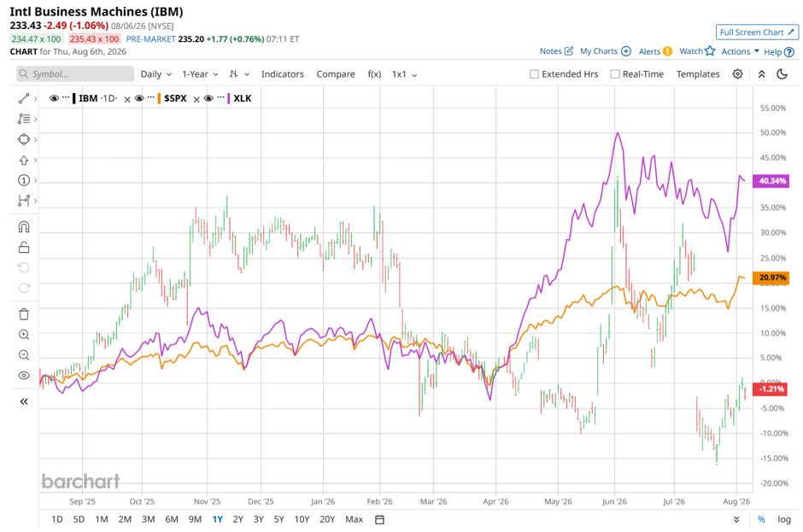
Task: Hide the $SPX series eye toggle
Action: [x=139, y=98]
